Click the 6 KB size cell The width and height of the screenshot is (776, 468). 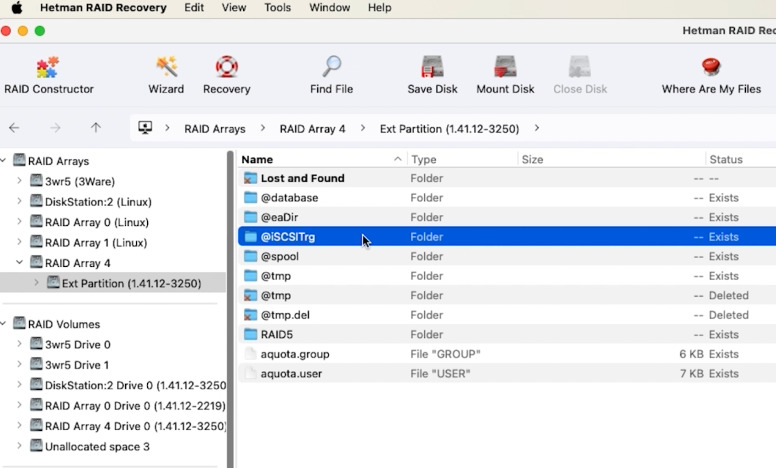[x=691, y=354]
